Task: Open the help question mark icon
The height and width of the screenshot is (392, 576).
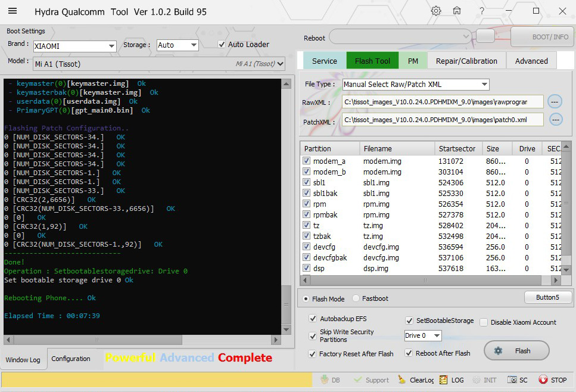Action: pyautogui.click(x=482, y=11)
